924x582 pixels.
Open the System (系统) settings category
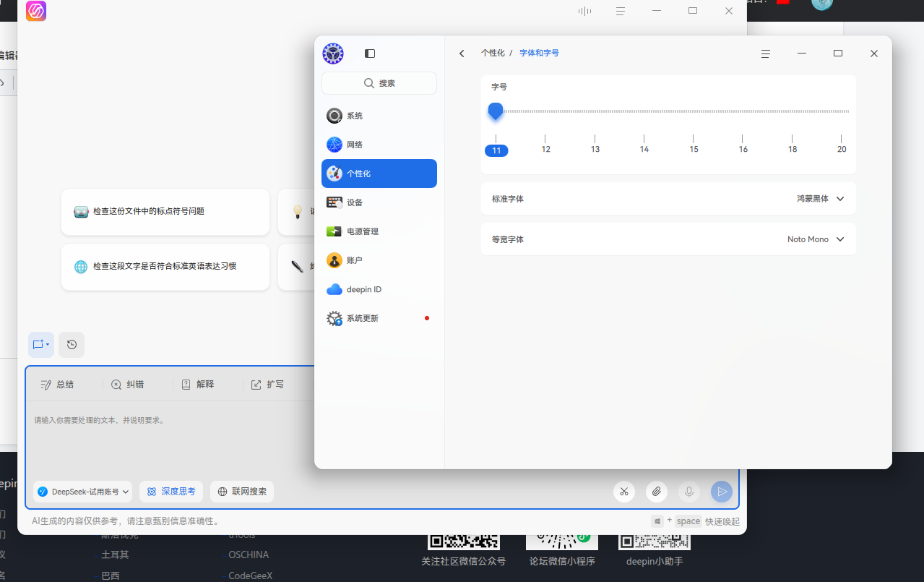pos(379,116)
